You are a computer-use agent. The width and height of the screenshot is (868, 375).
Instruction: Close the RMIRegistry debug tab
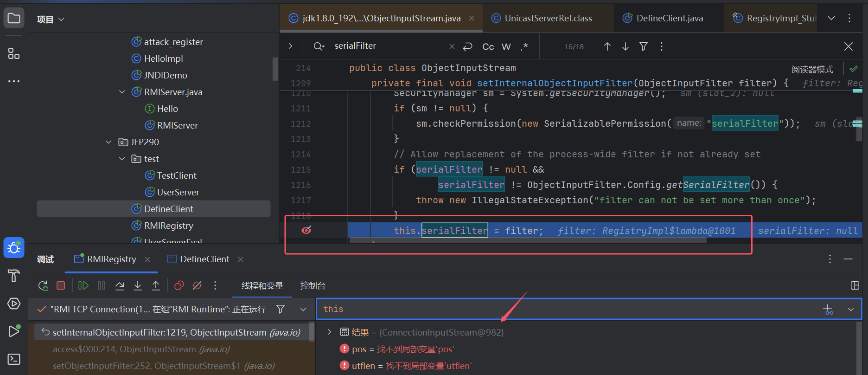point(147,259)
